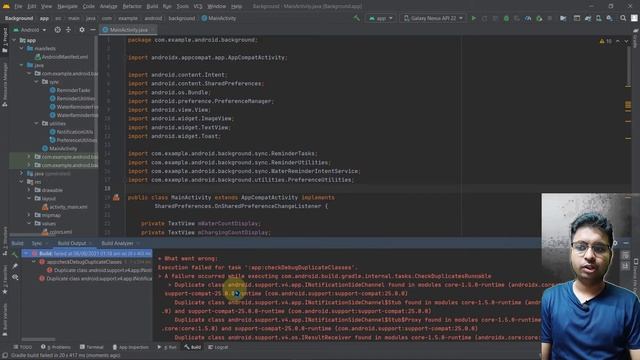The image size is (640, 360).
Task: Open Project panel settings gear
Action: coord(82,30)
